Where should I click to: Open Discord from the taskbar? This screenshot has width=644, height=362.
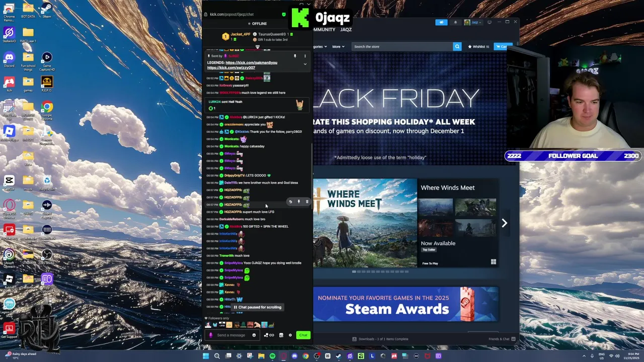294,356
